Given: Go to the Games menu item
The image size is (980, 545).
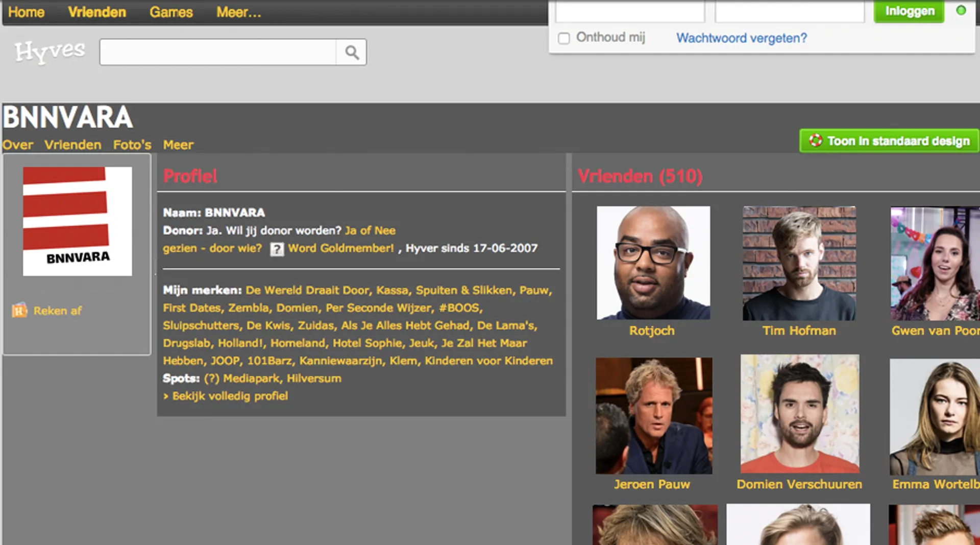Looking at the screenshot, I should coord(171,12).
